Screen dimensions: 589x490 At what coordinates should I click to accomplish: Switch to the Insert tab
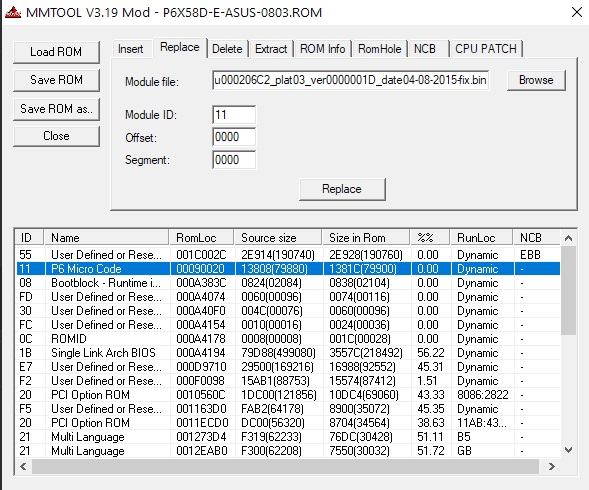pyautogui.click(x=131, y=49)
